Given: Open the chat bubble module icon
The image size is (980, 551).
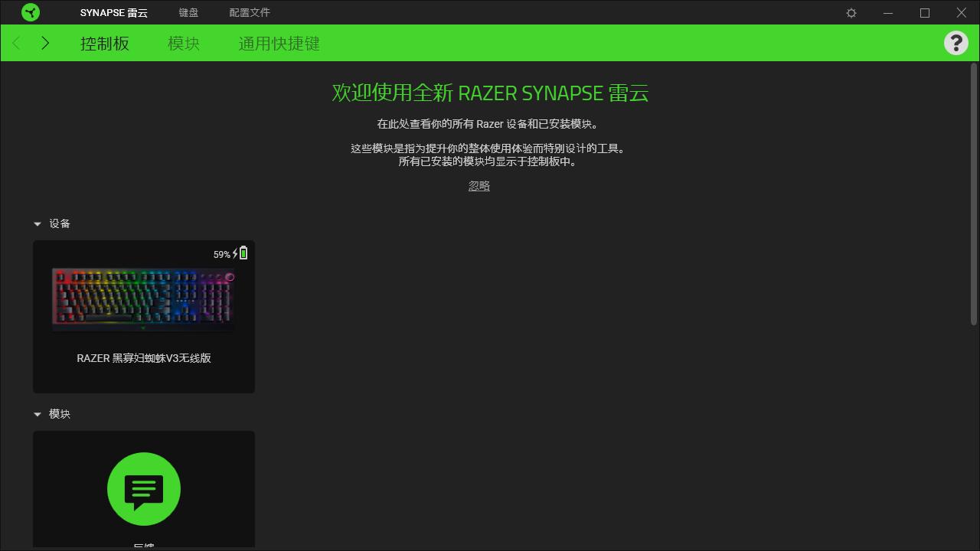Looking at the screenshot, I should 144,489.
